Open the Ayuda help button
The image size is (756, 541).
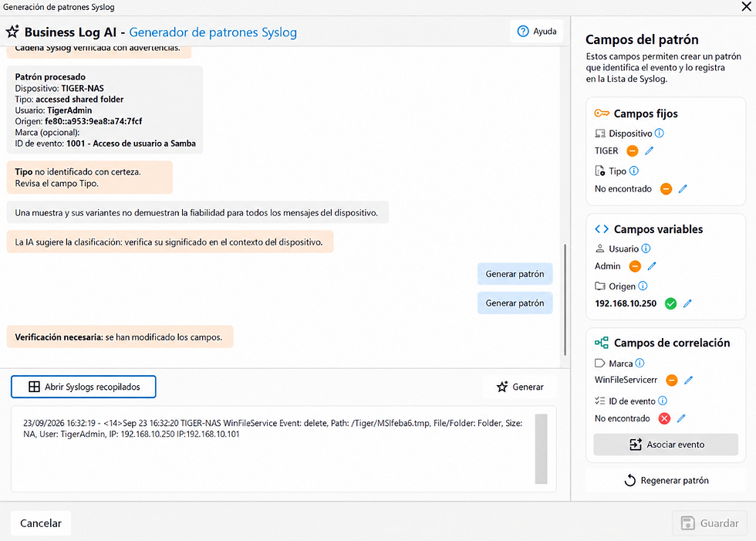click(x=537, y=32)
